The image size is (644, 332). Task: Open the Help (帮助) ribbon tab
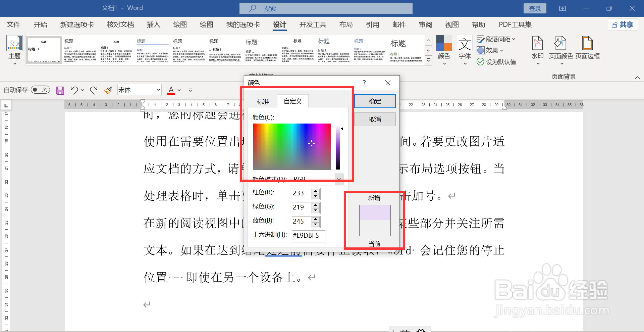pos(478,25)
